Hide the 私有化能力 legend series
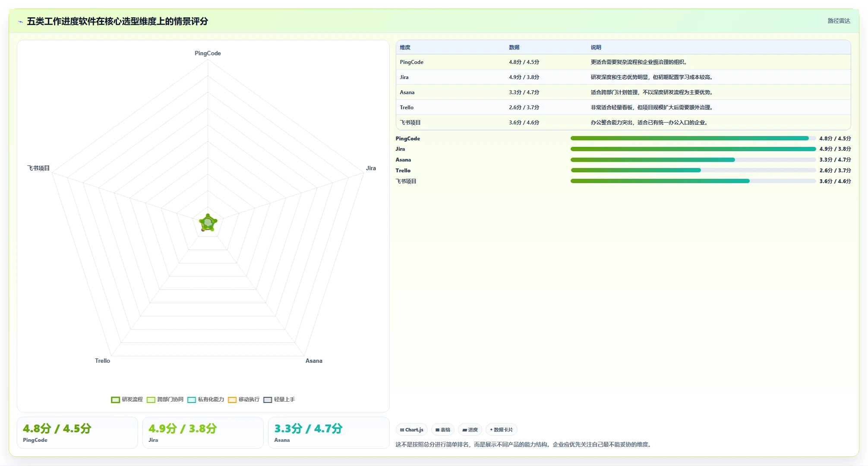This screenshot has height=466, width=868. [205, 399]
